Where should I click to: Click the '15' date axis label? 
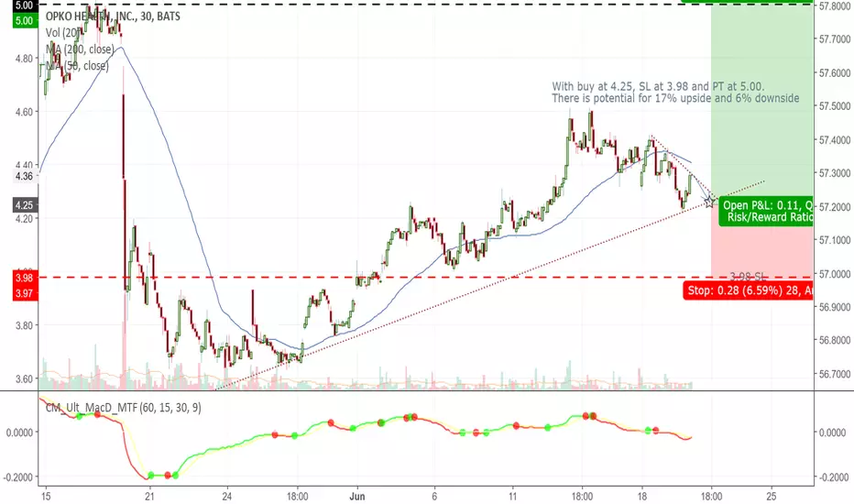tap(46, 497)
